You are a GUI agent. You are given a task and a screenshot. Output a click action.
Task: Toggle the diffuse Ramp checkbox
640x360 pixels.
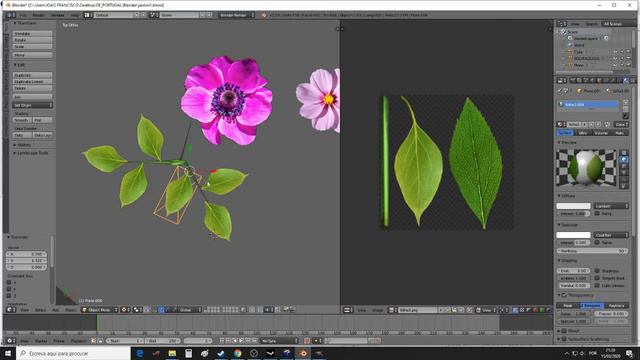(x=597, y=213)
